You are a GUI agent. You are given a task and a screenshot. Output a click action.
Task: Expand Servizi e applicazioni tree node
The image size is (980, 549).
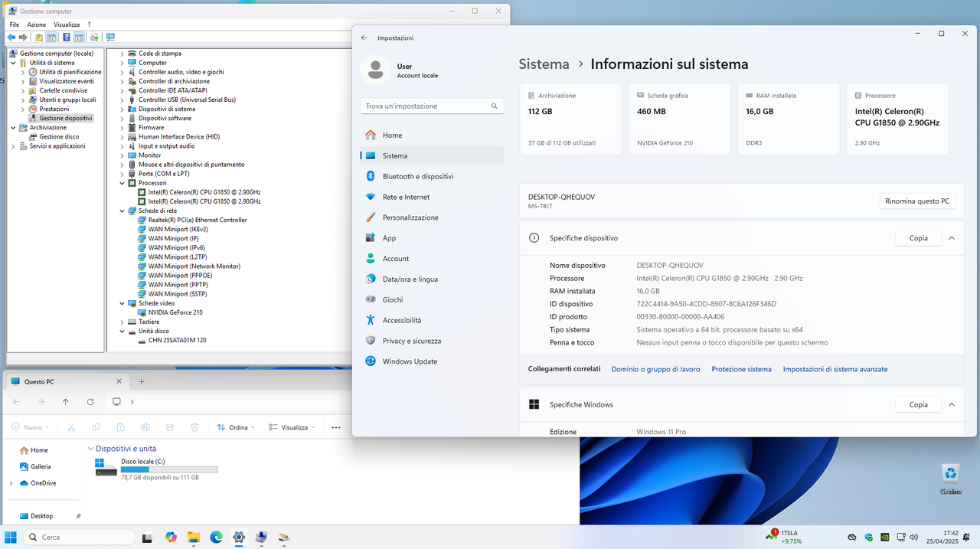[x=13, y=145]
